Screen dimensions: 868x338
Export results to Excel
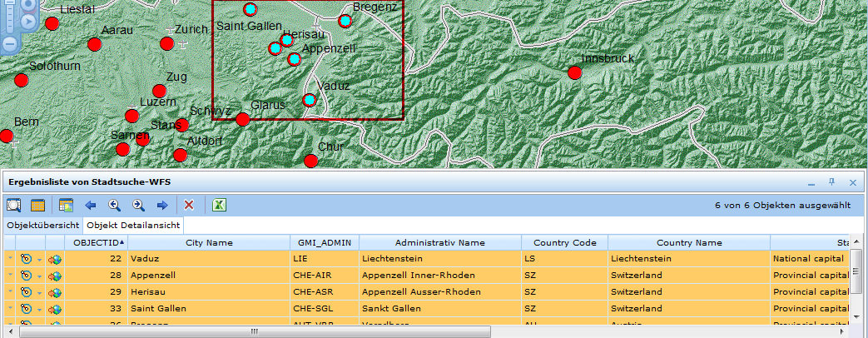coord(220,205)
